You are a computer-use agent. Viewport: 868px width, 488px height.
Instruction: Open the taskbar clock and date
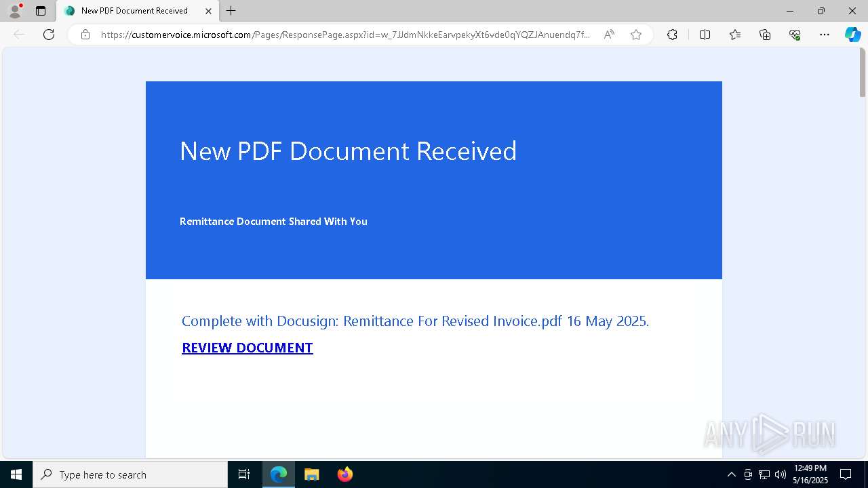tap(810, 474)
